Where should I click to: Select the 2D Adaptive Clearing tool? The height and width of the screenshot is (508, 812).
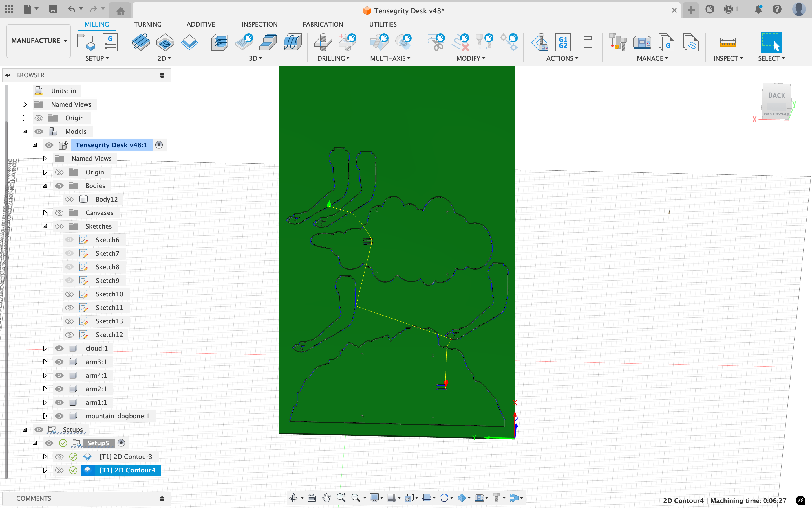tap(141, 42)
